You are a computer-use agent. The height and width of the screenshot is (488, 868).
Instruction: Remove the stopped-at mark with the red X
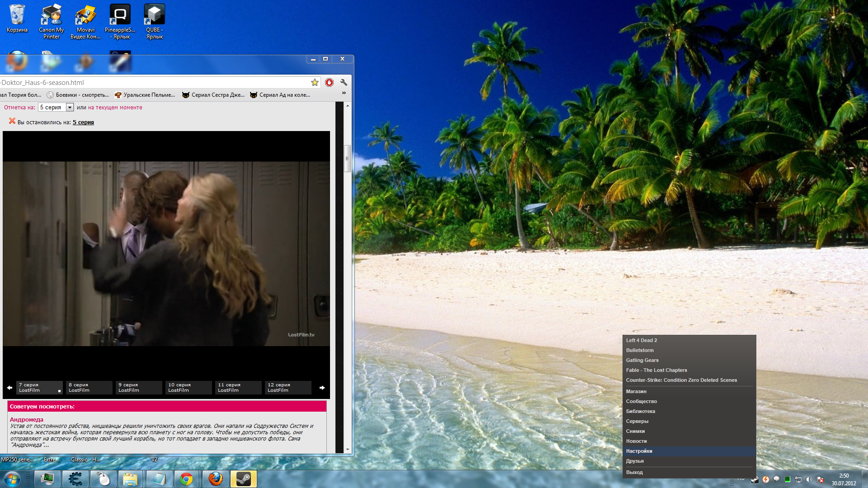click(12, 121)
